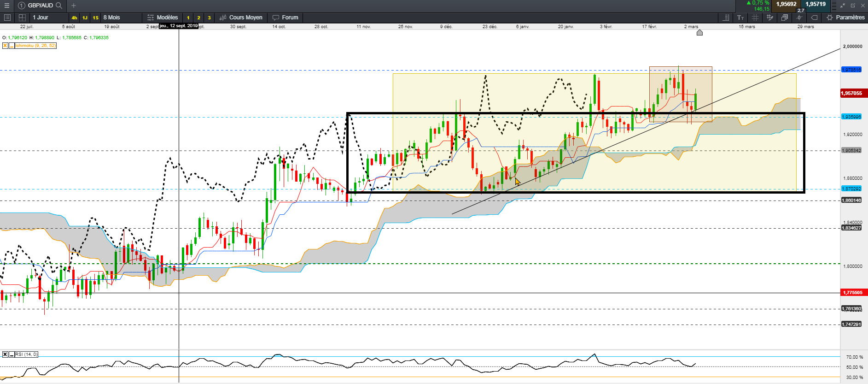The image size is (868, 384).
Task: Select the 1,870292 price level label
Action: [x=851, y=189]
